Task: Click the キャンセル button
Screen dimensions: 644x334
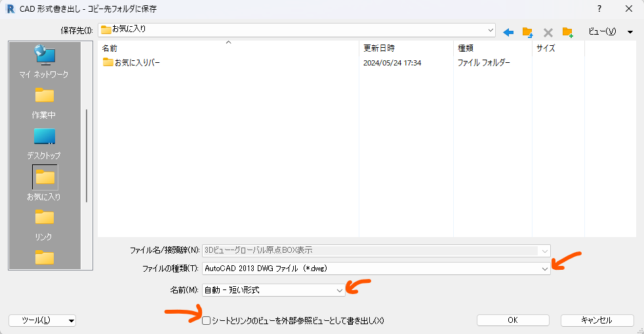Action: tap(597, 320)
